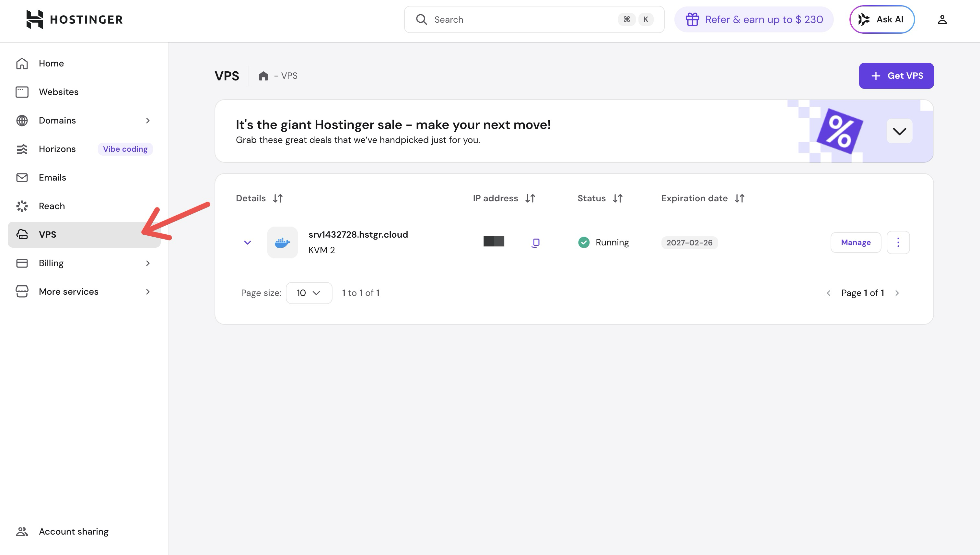The width and height of the screenshot is (980, 555).
Task: Open the three-dot server options menu
Action: coord(898,242)
